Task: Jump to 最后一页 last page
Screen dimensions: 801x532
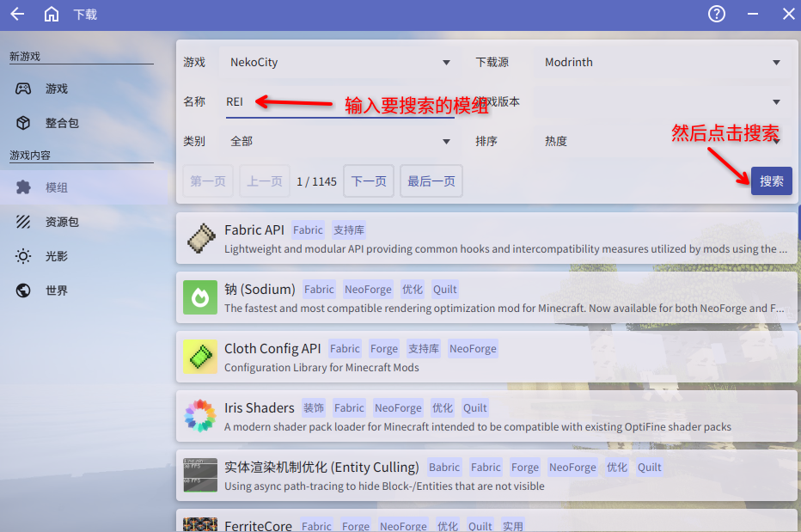Action: (431, 181)
